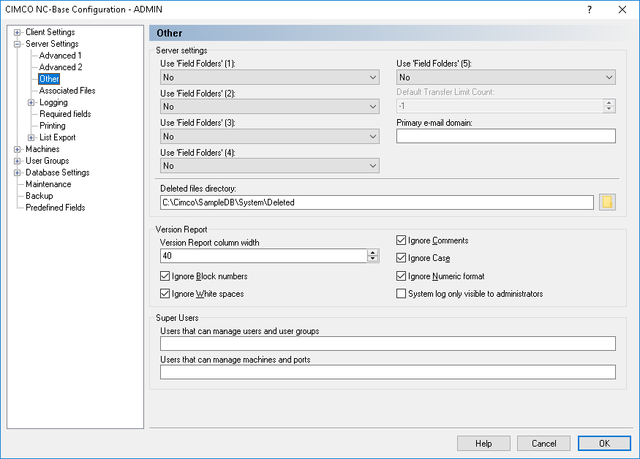This screenshot has height=459, width=640.
Task: Expand the List Export tree node
Action: (x=31, y=137)
